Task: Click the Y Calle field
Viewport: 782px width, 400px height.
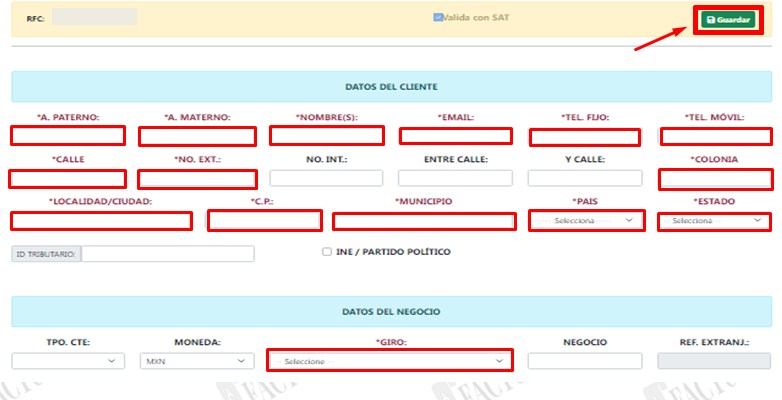Action: coord(585,178)
